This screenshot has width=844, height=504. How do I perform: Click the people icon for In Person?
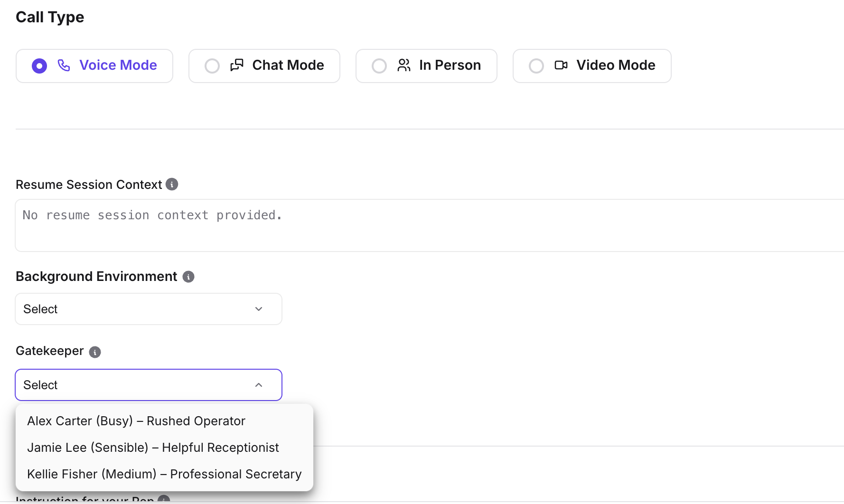403,65
